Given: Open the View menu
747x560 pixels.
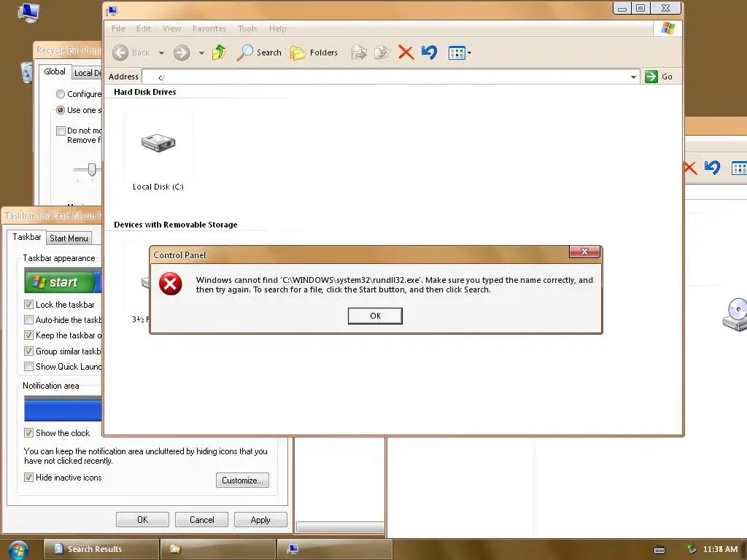Looking at the screenshot, I should click(x=171, y=28).
